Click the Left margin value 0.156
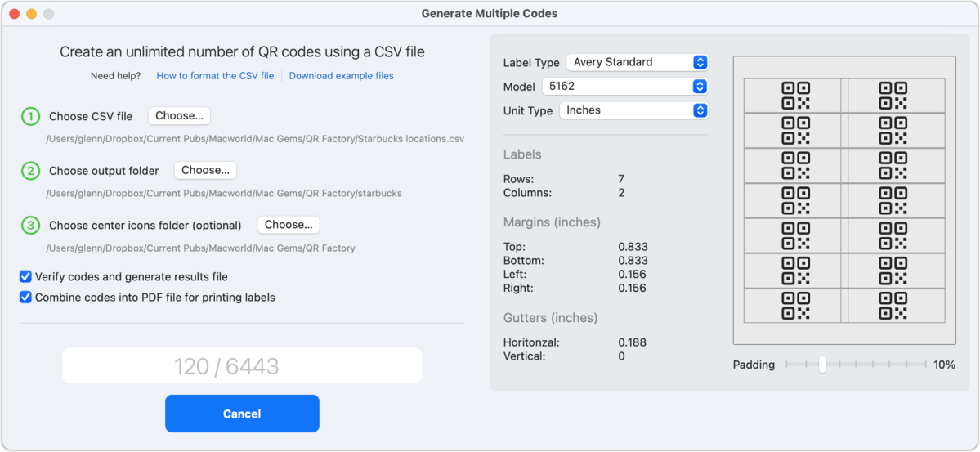Screen dimensions: 980x452 pyautogui.click(x=633, y=275)
